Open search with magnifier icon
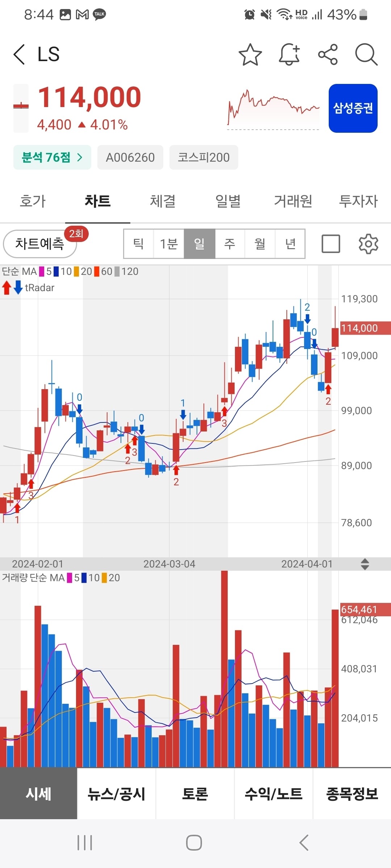The height and width of the screenshot is (868, 391). [x=366, y=55]
